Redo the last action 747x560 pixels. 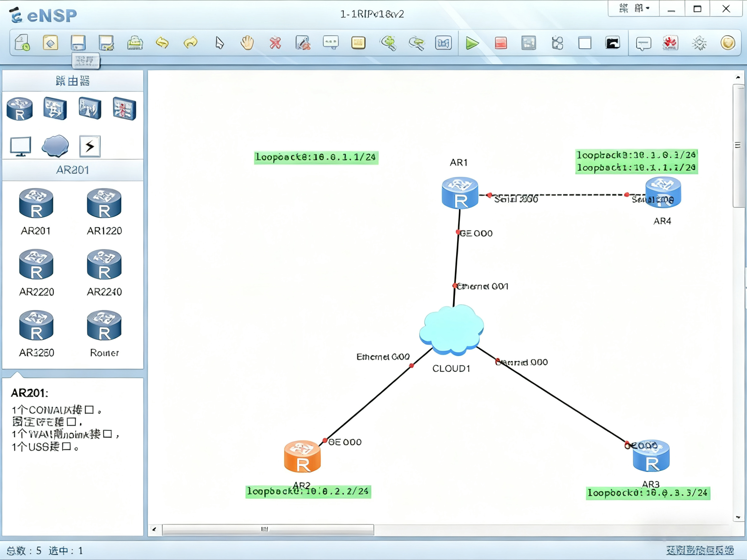(x=191, y=43)
